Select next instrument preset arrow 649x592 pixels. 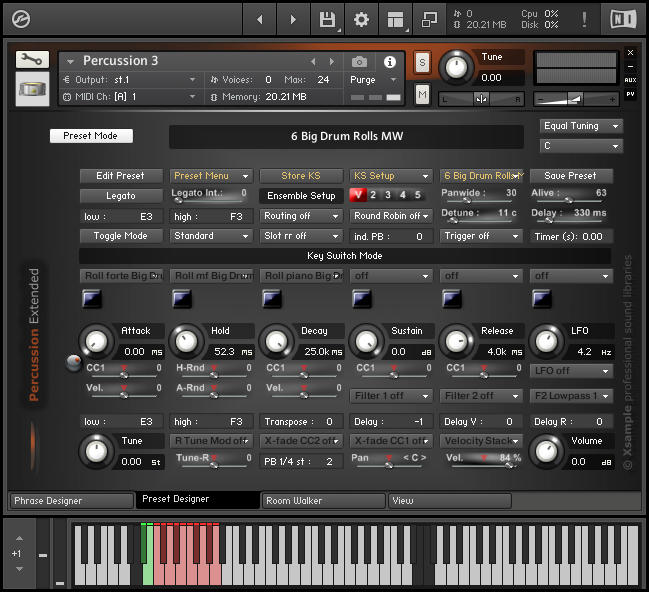click(332, 62)
